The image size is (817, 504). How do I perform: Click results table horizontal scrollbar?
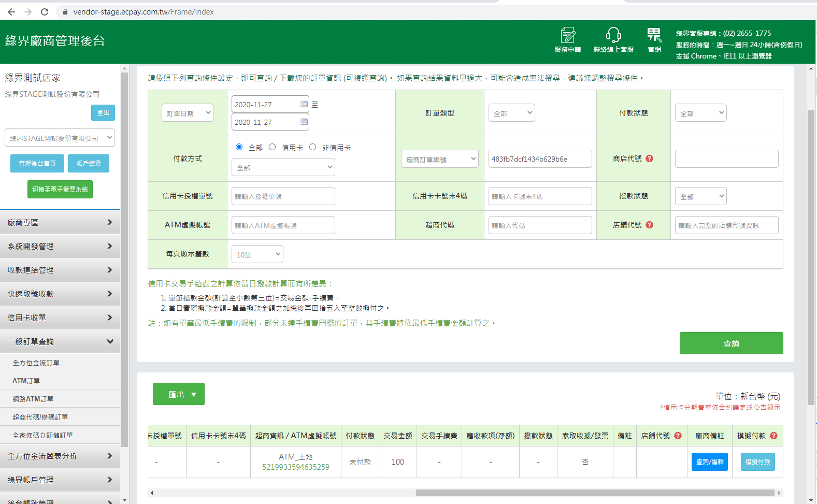pyautogui.click(x=595, y=493)
